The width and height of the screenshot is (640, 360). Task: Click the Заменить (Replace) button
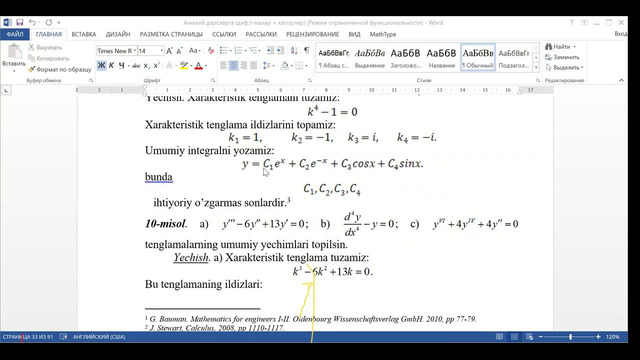(562, 57)
